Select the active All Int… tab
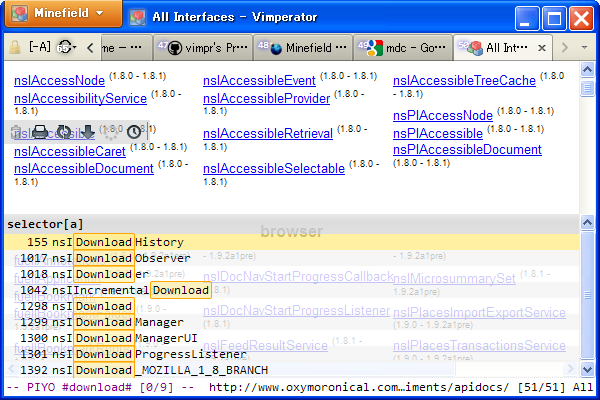600x400 pixels. (x=503, y=48)
